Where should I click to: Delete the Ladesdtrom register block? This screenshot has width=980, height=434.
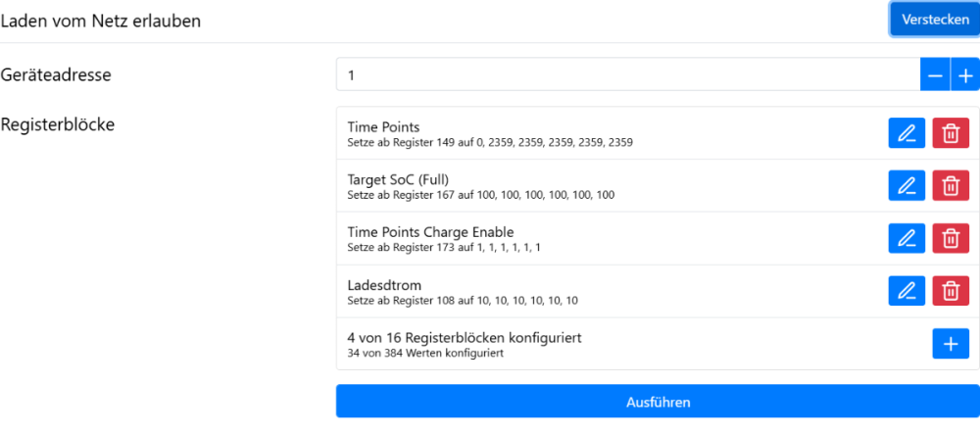tap(950, 290)
